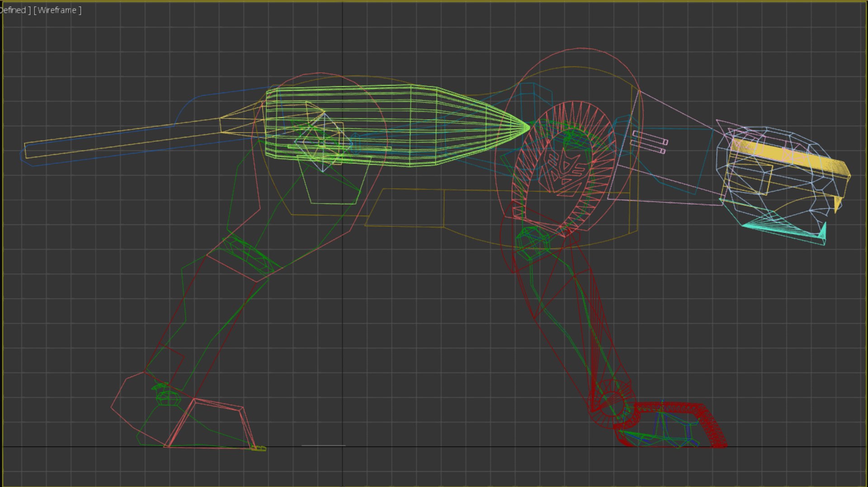Select the long yellow tail cannon barrel
This screenshot has width=868, height=487.
(122, 137)
